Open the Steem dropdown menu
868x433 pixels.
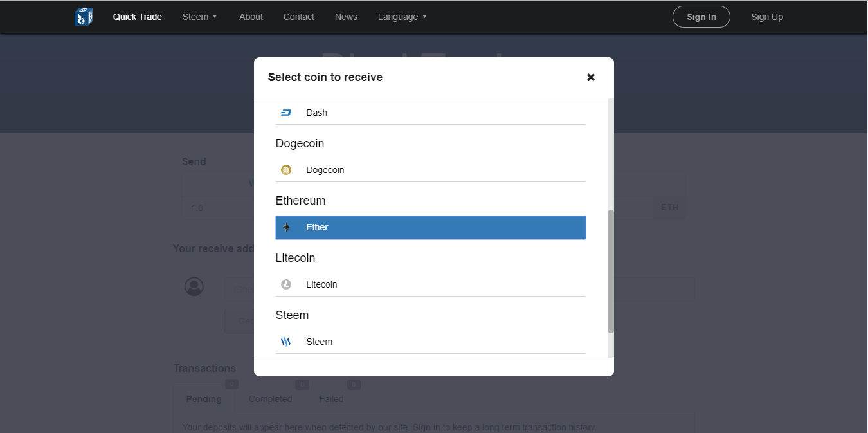pyautogui.click(x=199, y=17)
